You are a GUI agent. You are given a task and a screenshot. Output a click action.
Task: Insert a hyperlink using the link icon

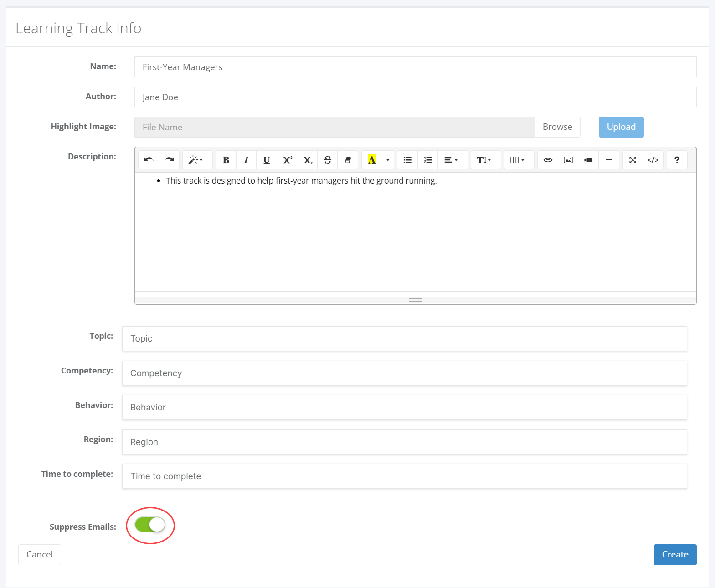pos(548,160)
